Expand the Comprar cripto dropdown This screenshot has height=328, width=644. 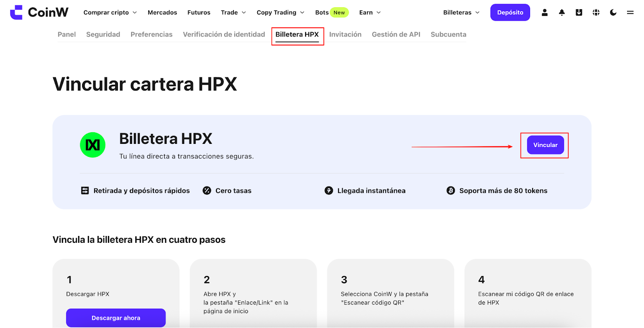(110, 12)
